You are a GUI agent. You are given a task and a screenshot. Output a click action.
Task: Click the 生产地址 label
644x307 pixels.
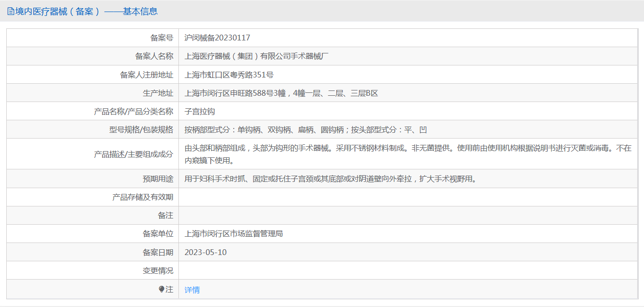click(158, 93)
